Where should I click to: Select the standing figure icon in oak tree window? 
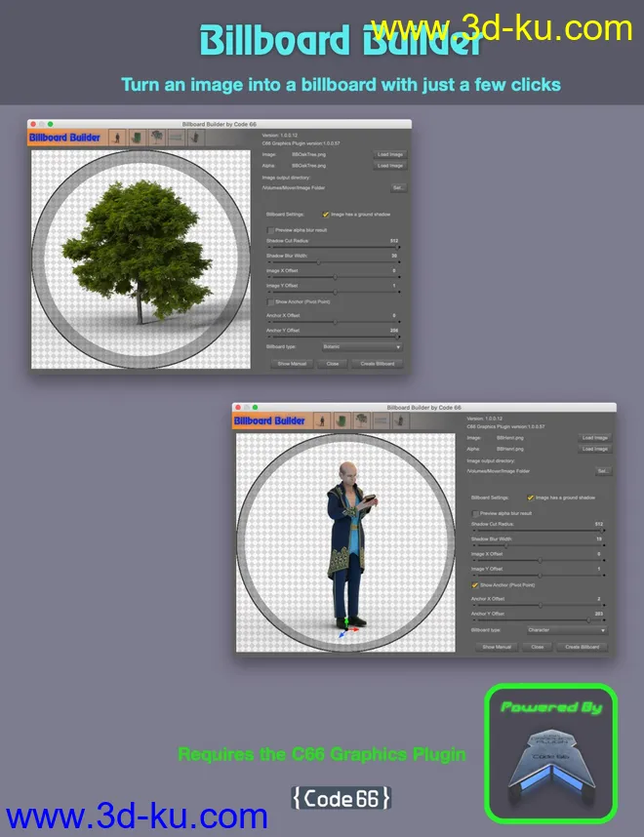point(117,138)
